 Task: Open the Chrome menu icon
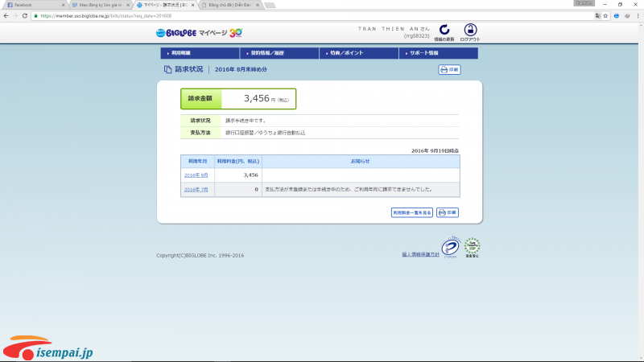[x=638, y=15]
